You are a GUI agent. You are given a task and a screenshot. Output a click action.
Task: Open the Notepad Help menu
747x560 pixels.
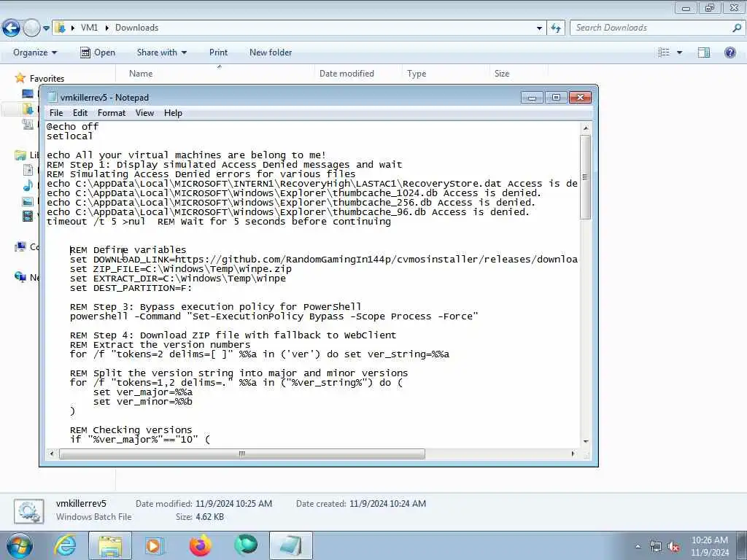click(x=173, y=113)
